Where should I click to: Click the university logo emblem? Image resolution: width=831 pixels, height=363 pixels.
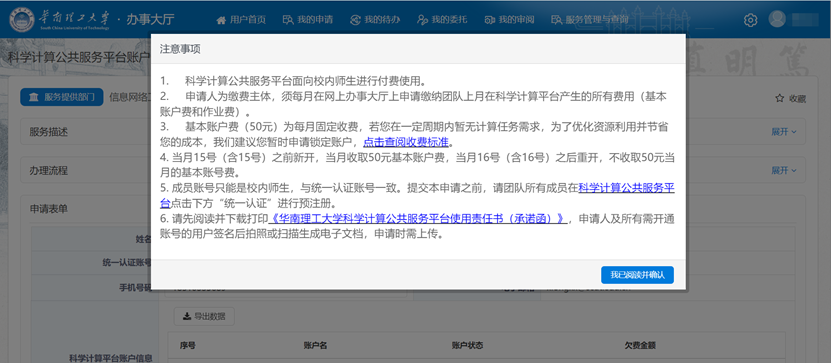[x=22, y=19]
